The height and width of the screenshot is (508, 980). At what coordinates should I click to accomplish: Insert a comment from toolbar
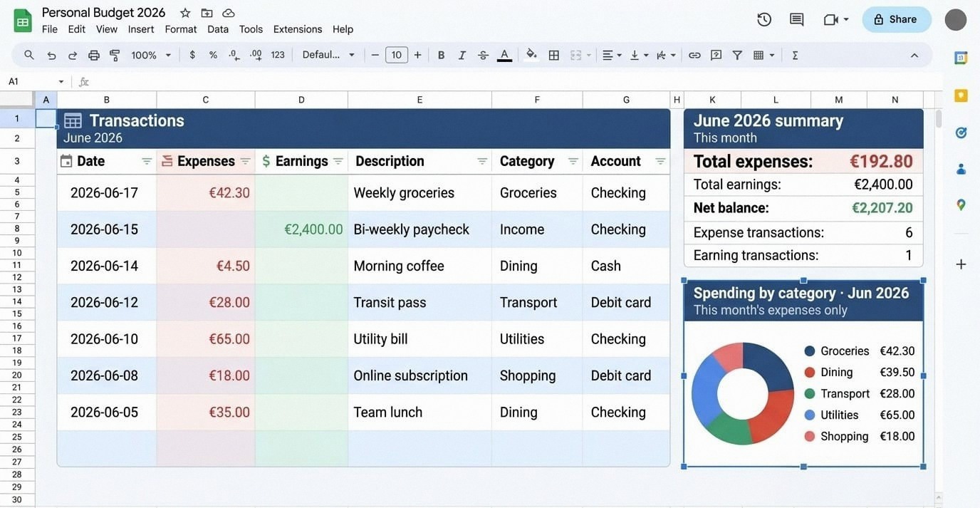[716, 55]
